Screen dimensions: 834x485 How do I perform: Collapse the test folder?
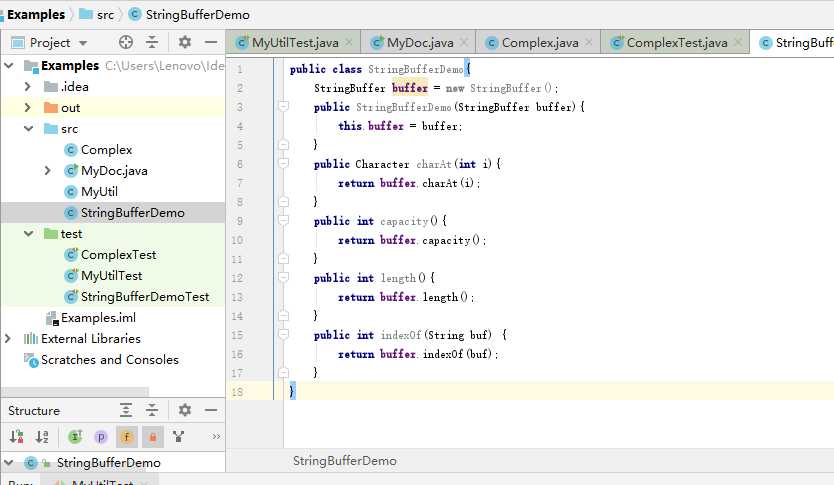tap(28, 233)
